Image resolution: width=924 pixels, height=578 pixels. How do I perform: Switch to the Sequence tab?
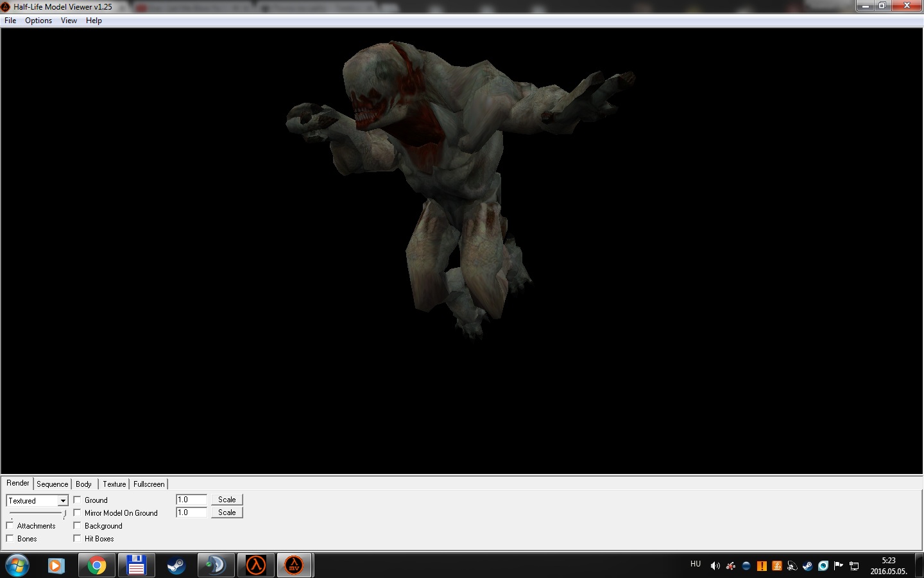[52, 484]
